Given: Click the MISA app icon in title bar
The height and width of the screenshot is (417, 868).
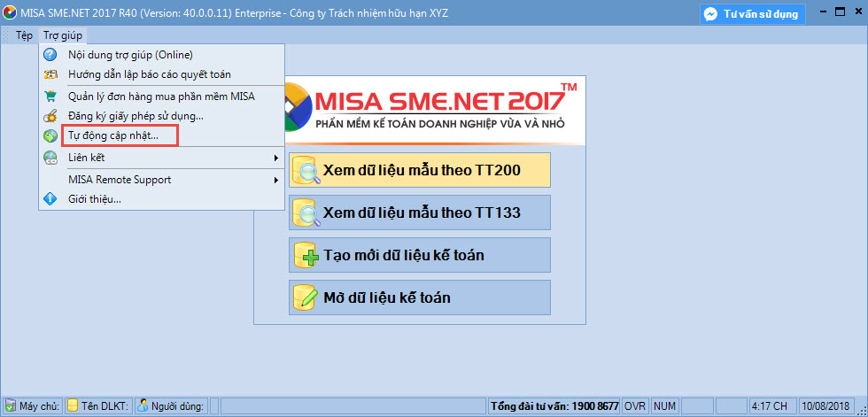Looking at the screenshot, I should (10, 13).
